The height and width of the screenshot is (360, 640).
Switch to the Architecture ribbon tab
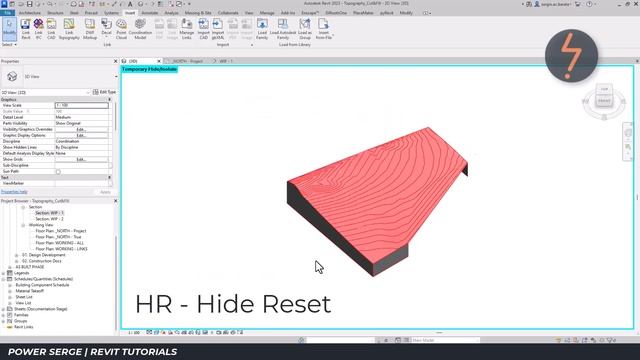[x=30, y=13]
